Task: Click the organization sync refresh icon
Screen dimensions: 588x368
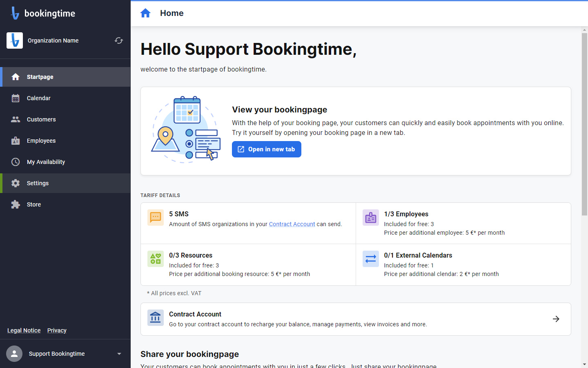Action: click(x=119, y=40)
